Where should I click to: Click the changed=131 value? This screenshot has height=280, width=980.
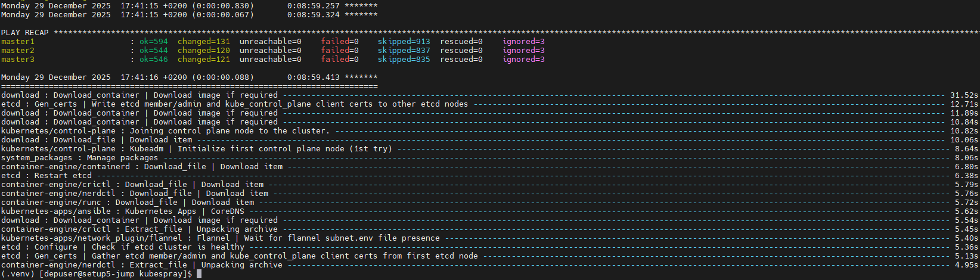[x=204, y=42]
